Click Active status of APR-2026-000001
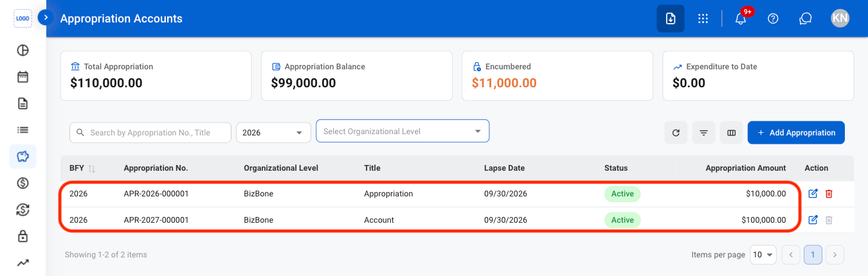This screenshot has height=276, width=868. tap(622, 194)
